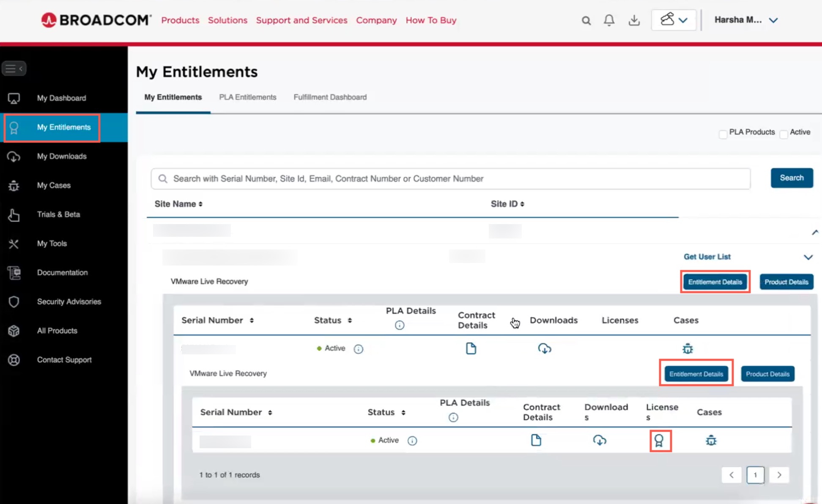Collapse the sidebar with the hamburger toggle
822x504 pixels.
tap(14, 68)
